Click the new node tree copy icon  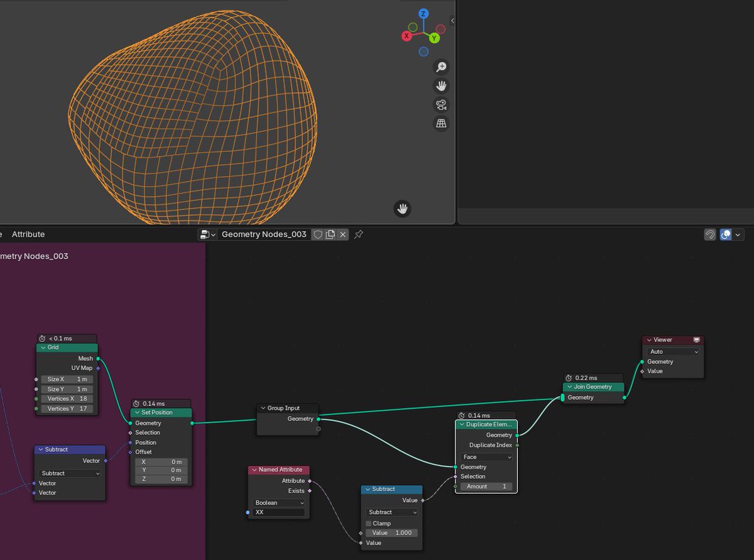click(330, 234)
